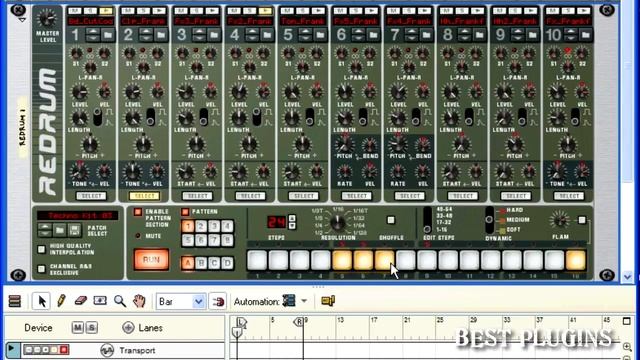The width and height of the screenshot is (640, 360).
Task: Trigger channel 1 sample play button
Action: click(106, 11)
